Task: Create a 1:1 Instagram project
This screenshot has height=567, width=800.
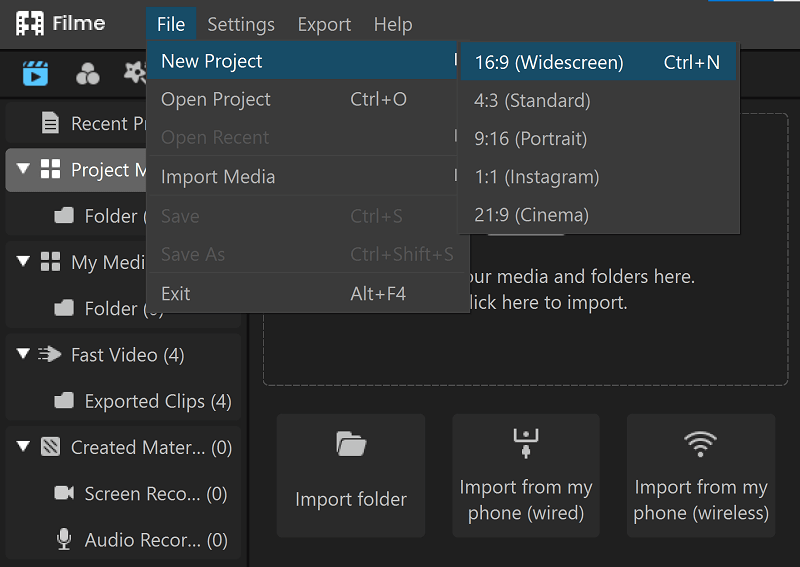Action: coord(598,177)
